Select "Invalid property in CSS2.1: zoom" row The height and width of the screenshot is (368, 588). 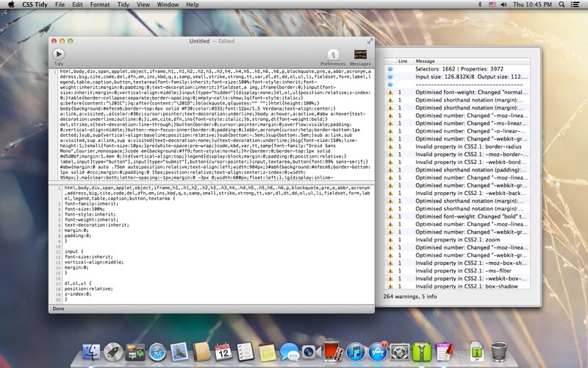pyautogui.click(x=457, y=240)
